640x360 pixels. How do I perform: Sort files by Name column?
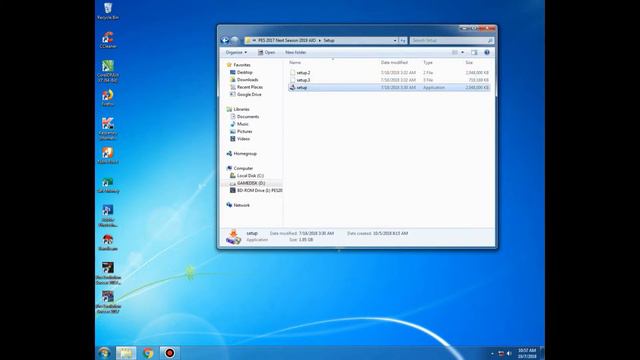coord(295,62)
